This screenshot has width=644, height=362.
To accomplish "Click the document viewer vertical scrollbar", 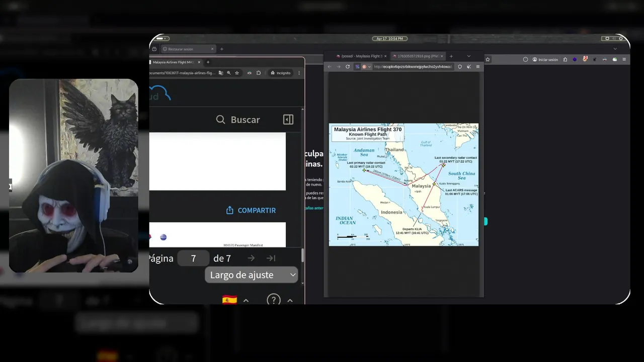I will (302, 255).
